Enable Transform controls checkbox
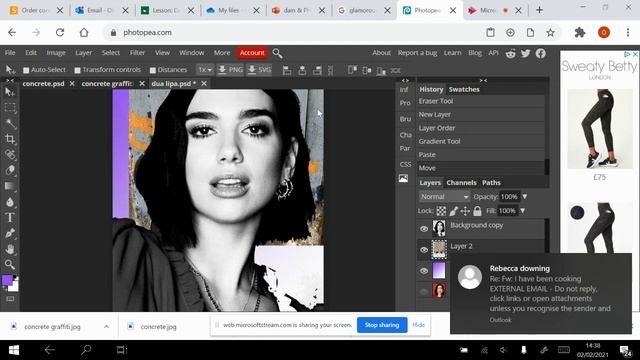The width and height of the screenshot is (640, 360). (x=77, y=70)
